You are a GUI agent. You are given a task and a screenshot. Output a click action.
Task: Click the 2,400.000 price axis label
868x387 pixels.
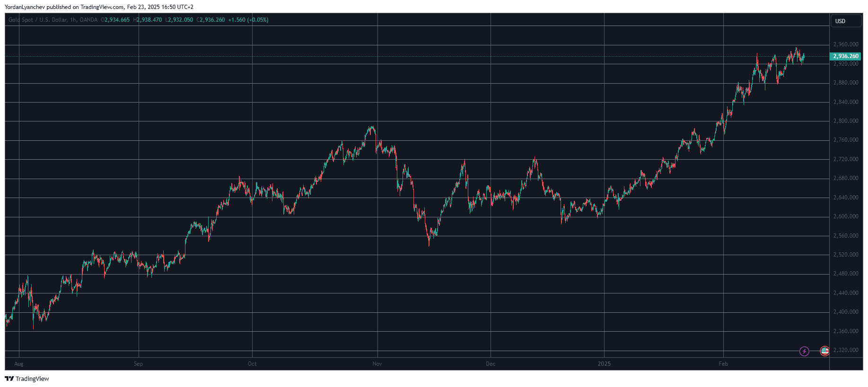pyautogui.click(x=846, y=312)
